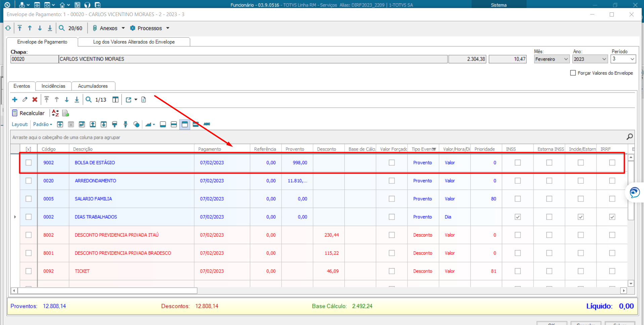Viewport: 644px width, 325px height.
Task: Click the Chapa field with 00020
Action: (x=35, y=59)
